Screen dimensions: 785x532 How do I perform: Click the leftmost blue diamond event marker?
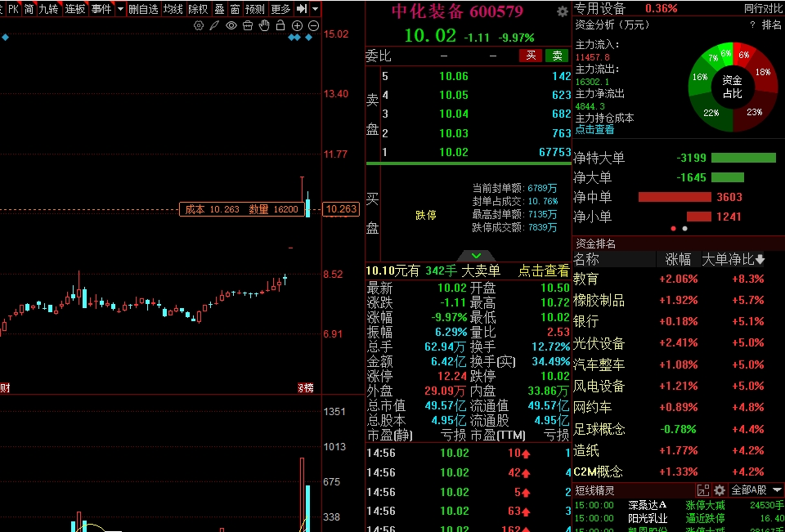[5, 38]
